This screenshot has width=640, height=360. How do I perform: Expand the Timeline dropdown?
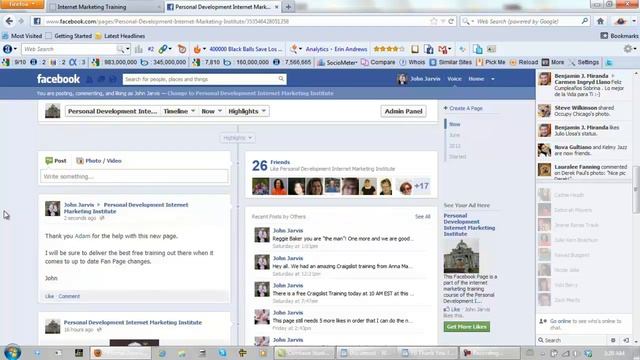pos(179,111)
